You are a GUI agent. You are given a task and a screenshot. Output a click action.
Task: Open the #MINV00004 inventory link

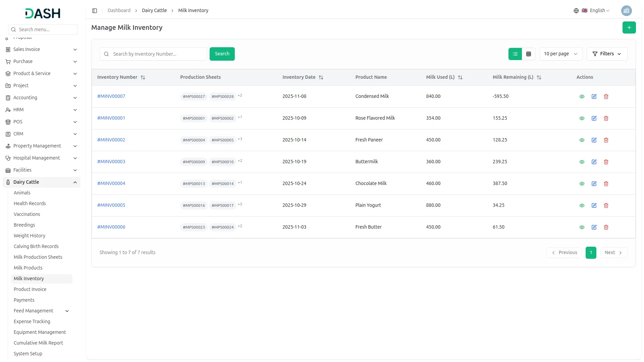click(111, 183)
